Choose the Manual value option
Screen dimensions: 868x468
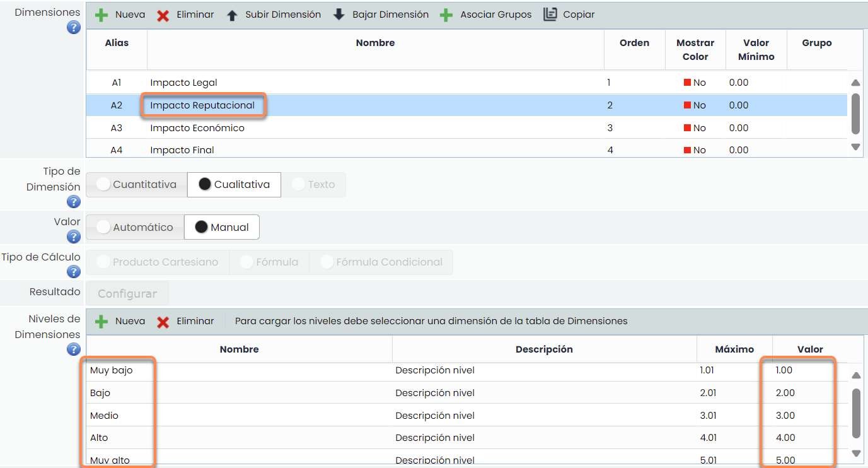[221, 228]
